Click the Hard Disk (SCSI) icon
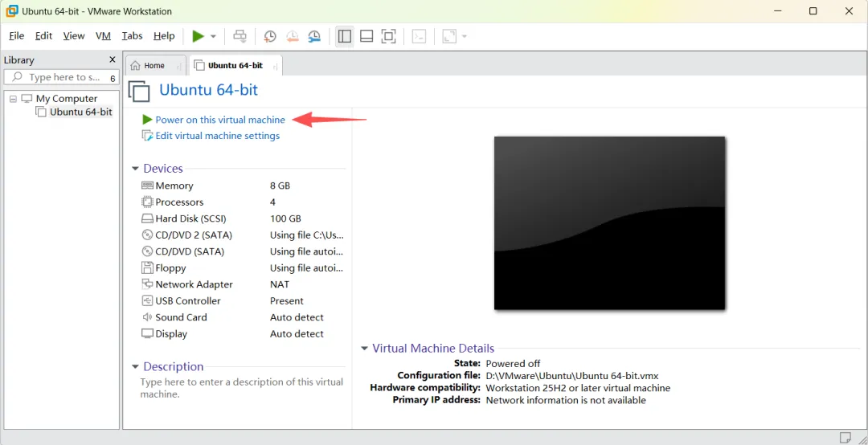The width and height of the screenshot is (868, 445). 147,218
